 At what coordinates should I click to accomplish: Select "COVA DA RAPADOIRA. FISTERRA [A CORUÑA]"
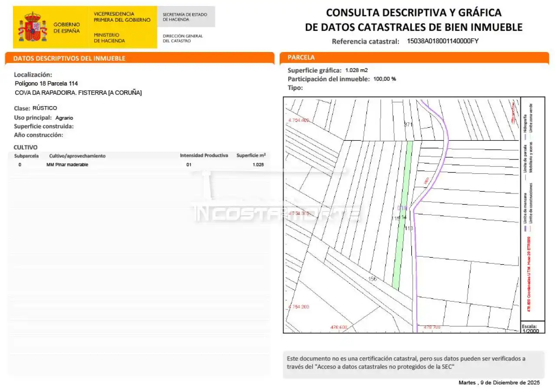pos(78,93)
